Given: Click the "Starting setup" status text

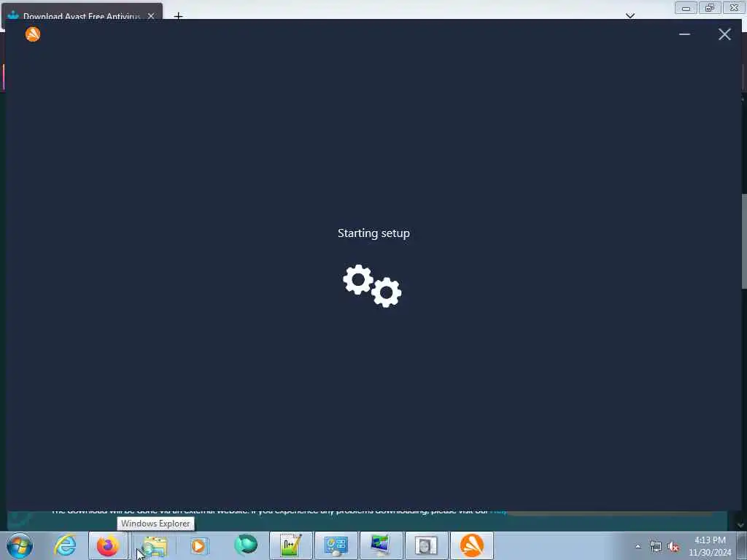Looking at the screenshot, I should pos(373,233).
